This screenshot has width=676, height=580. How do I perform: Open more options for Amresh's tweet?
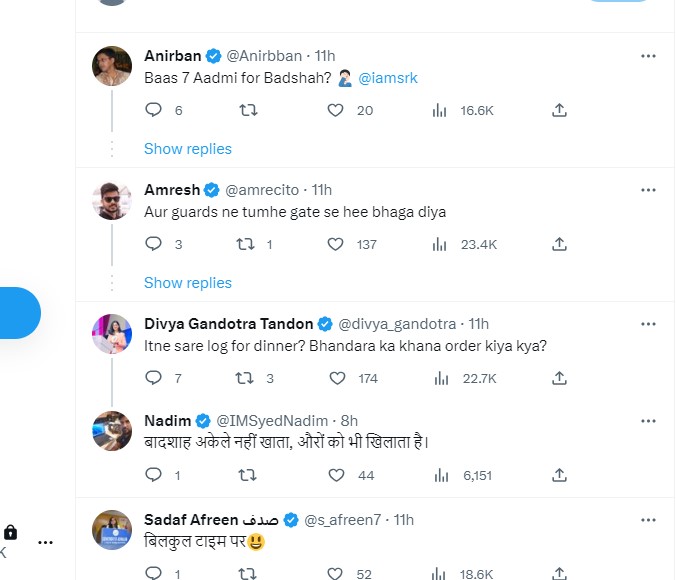point(648,190)
